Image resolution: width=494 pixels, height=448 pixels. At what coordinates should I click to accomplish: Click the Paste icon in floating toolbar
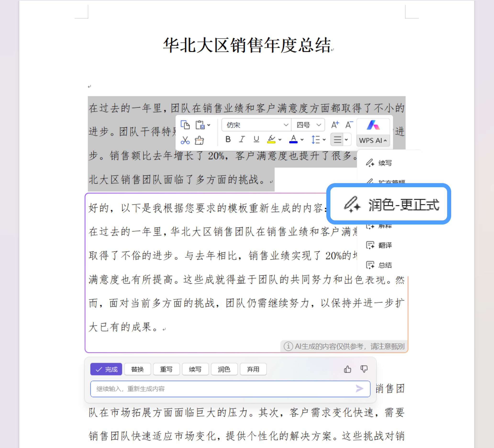click(x=200, y=125)
